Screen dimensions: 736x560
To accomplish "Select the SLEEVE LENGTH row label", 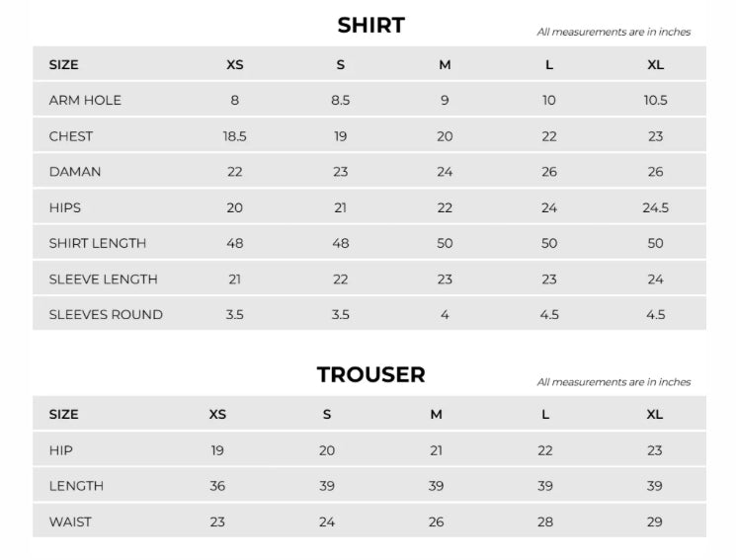I will (103, 280).
